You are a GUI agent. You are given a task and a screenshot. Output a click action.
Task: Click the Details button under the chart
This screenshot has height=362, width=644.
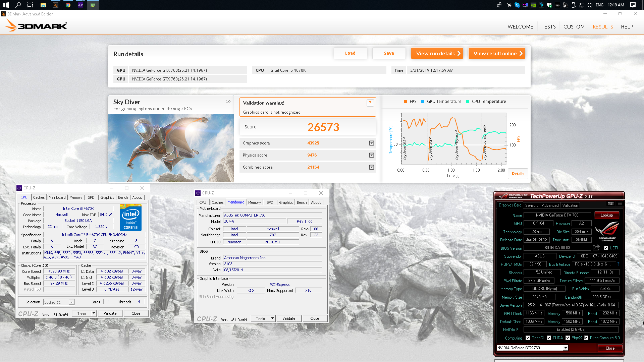pos(518,174)
